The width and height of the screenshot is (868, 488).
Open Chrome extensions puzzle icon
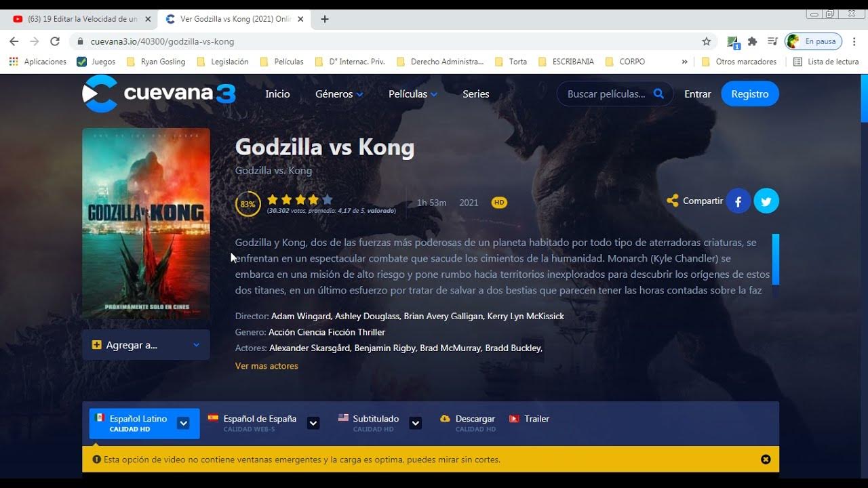[752, 41]
